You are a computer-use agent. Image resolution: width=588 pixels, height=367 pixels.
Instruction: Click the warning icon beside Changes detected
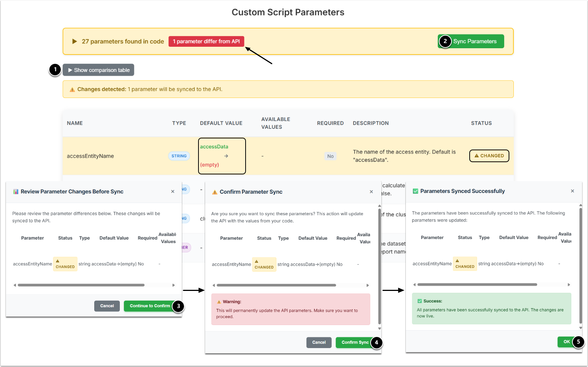(x=72, y=89)
